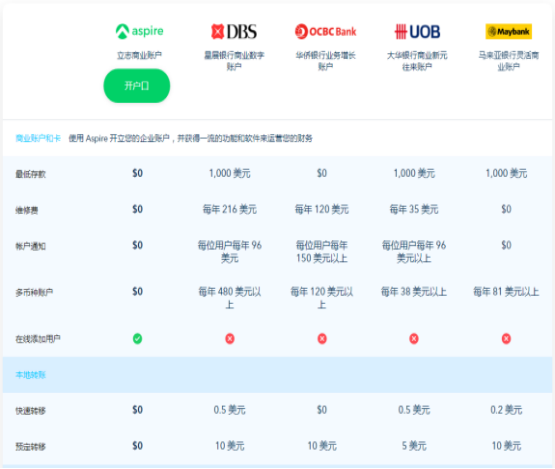Click the 快速转移 row label
555x469 pixels.
point(30,411)
